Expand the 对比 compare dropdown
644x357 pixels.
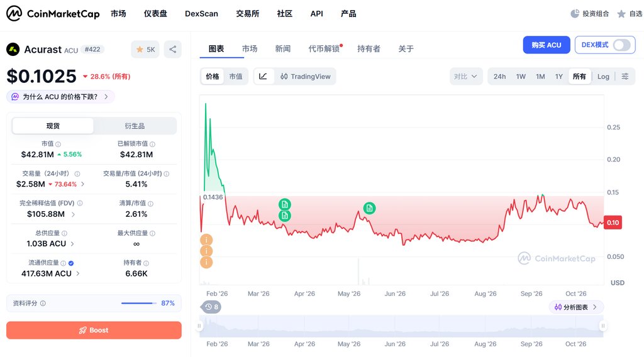point(466,76)
